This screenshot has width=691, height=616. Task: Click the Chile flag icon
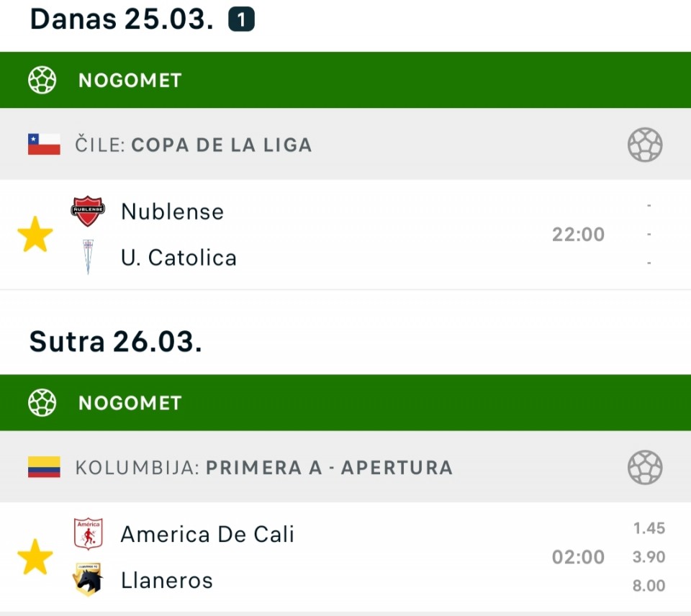click(x=44, y=145)
